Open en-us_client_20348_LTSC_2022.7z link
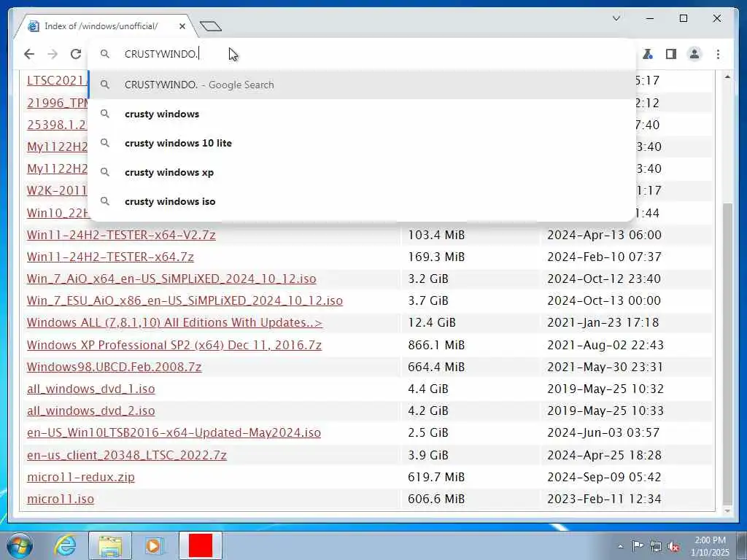The width and height of the screenshot is (747, 560). click(x=126, y=455)
